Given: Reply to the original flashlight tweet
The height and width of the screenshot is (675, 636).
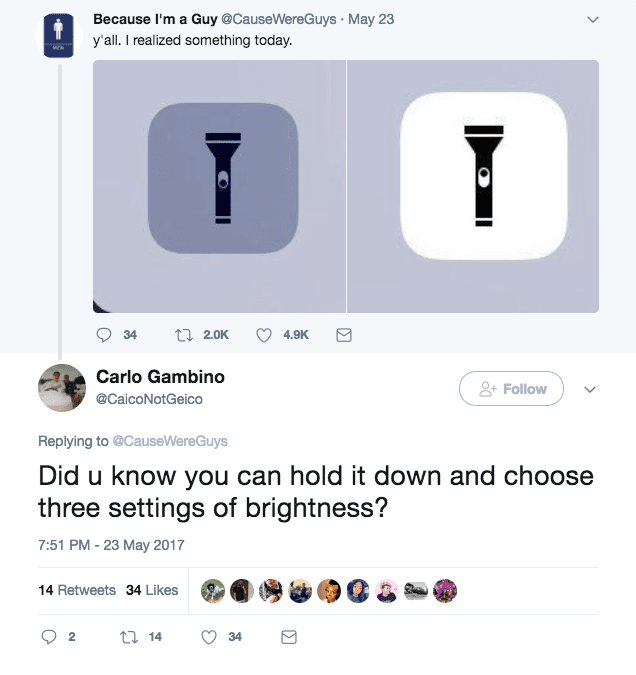Looking at the screenshot, I should pos(105,335).
